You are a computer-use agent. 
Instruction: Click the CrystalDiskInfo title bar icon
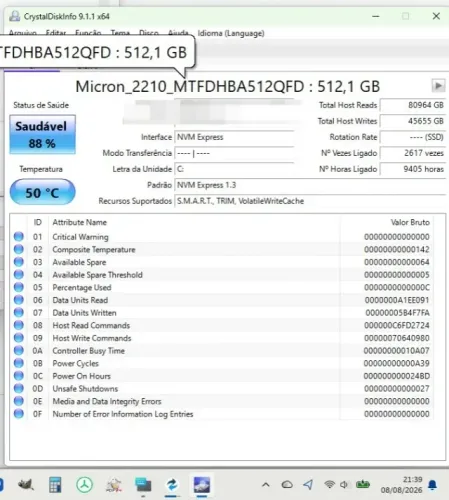15,16
